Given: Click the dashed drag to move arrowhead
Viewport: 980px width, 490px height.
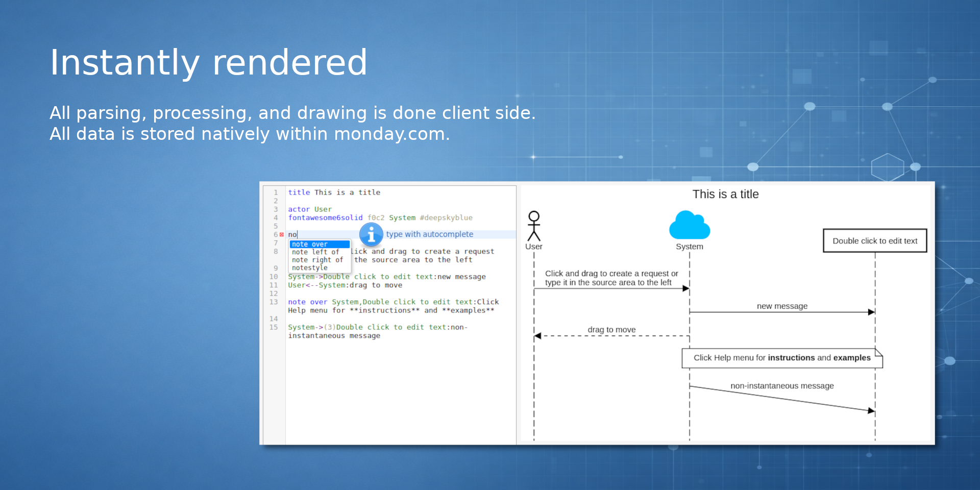Looking at the screenshot, I should pos(537,336).
